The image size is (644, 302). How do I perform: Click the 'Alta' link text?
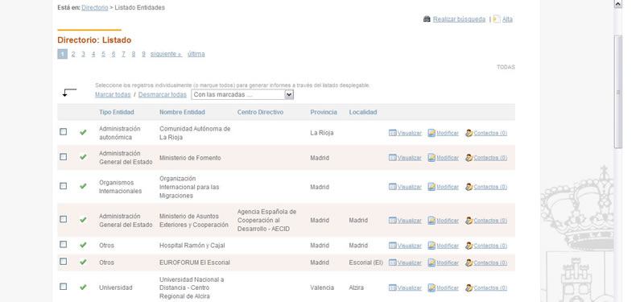click(508, 19)
